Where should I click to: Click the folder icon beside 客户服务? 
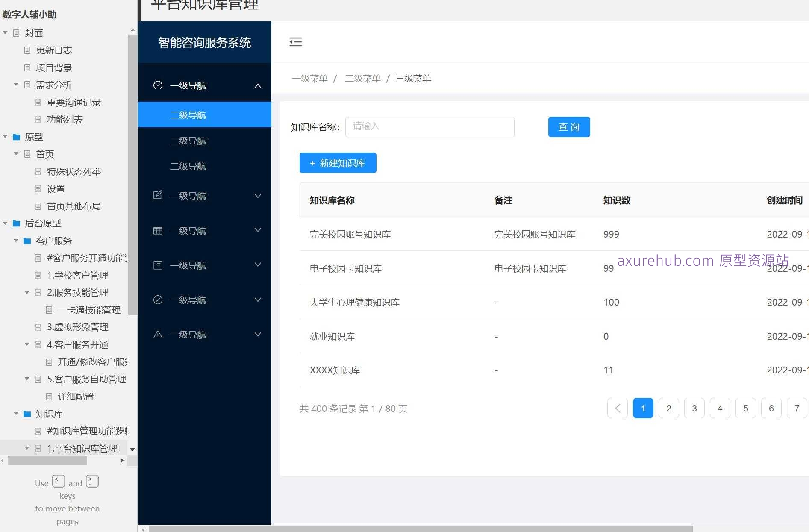pos(26,241)
